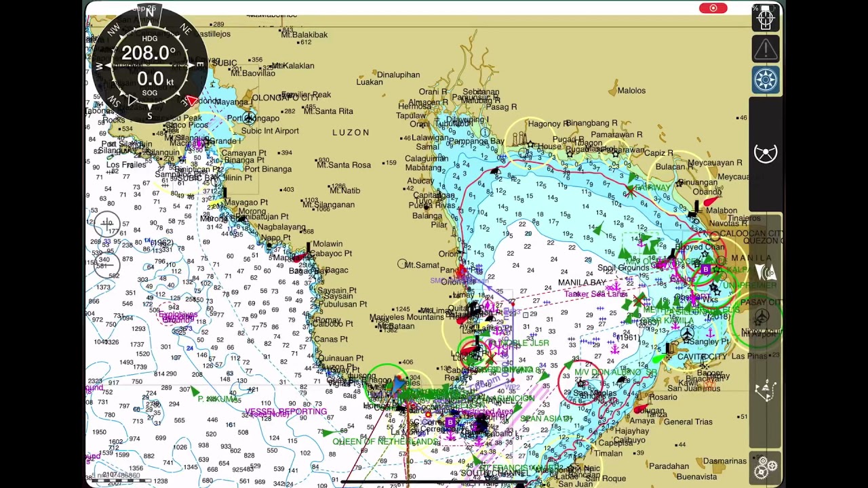Viewport: 868px width, 488px height.
Task: Tap the Port Binanga label
Action: pyautogui.click(x=267, y=169)
